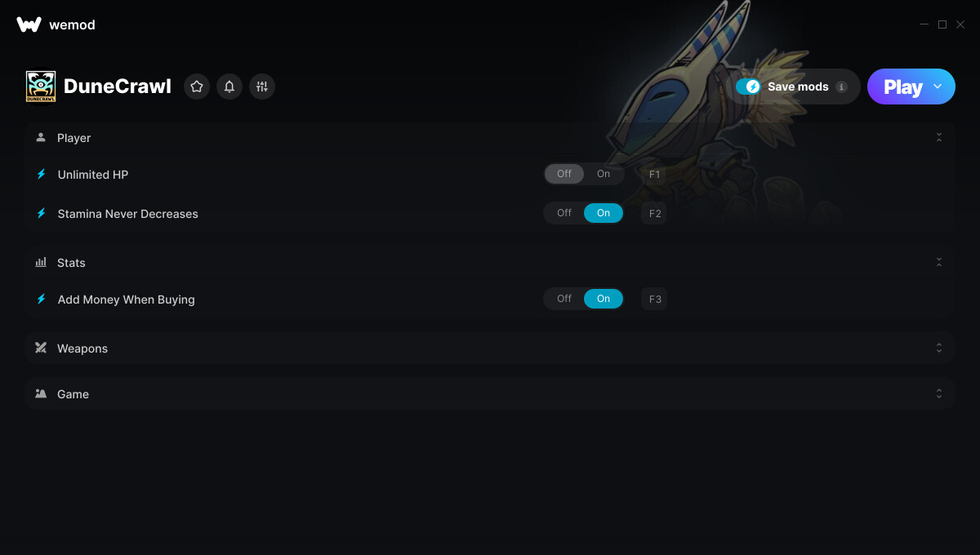Collapse the Player section
Viewport: 980px width, 555px height.
coord(939,137)
